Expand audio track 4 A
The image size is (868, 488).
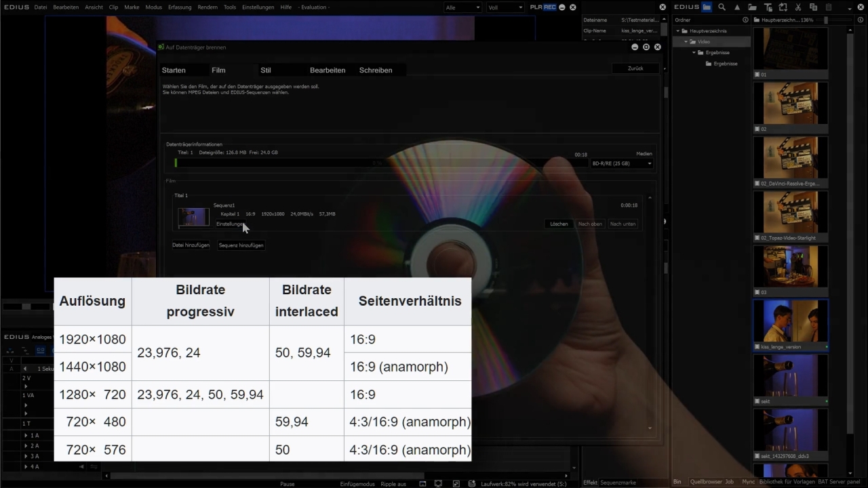(26, 466)
